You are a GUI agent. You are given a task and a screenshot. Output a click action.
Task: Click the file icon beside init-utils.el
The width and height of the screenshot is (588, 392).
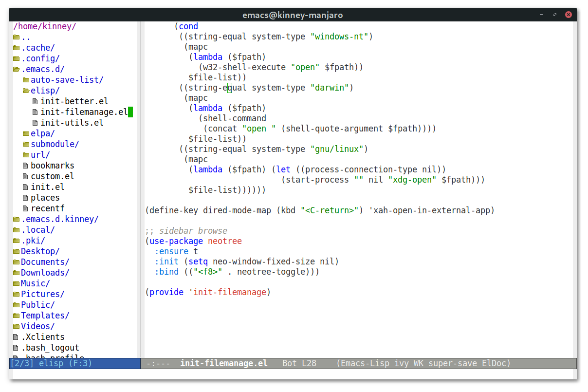point(35,122)
